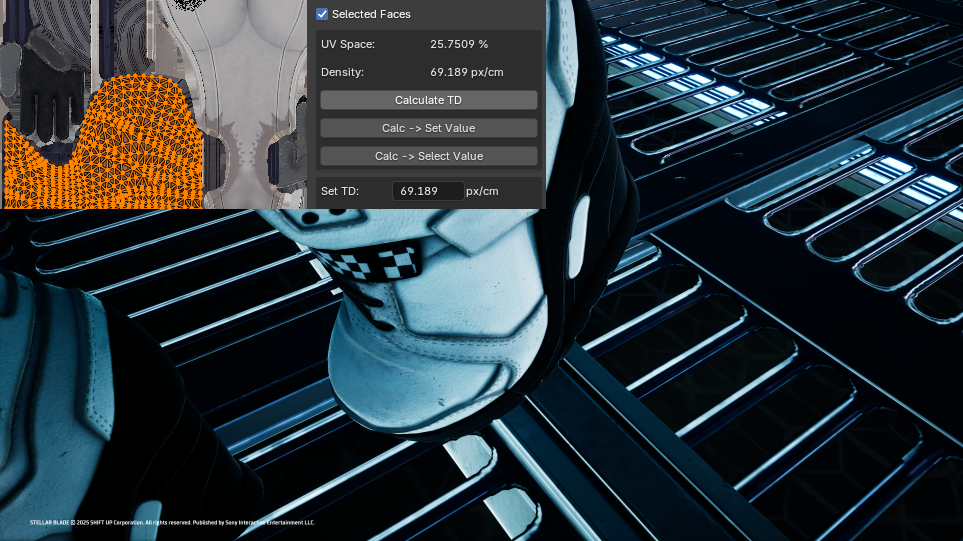Image resolution: width=963 pixels, height=541 pixels.
Task: Uncheck the Selected Faces checkbox
Action: tap(322, 14)
